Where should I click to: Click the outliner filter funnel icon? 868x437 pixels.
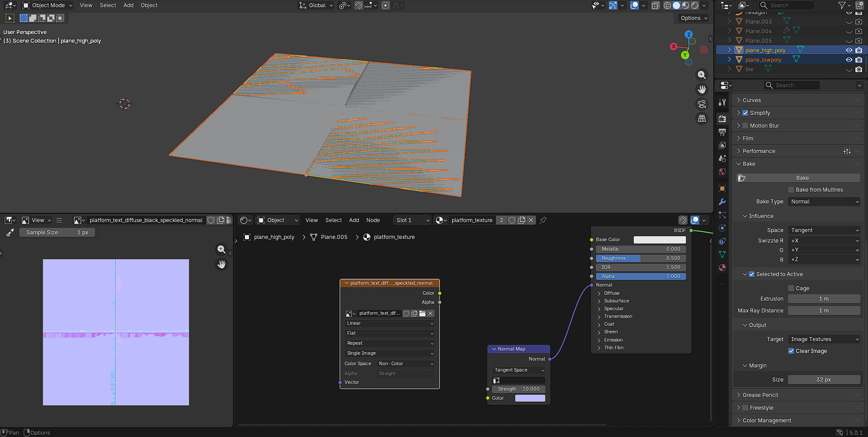pos(842,5)
